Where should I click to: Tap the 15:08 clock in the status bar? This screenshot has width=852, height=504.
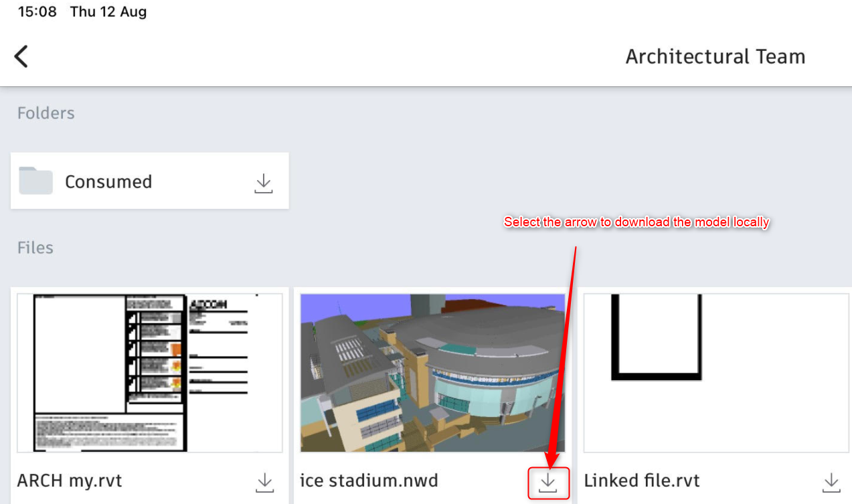pyautogui.click(x=37, y=11)
